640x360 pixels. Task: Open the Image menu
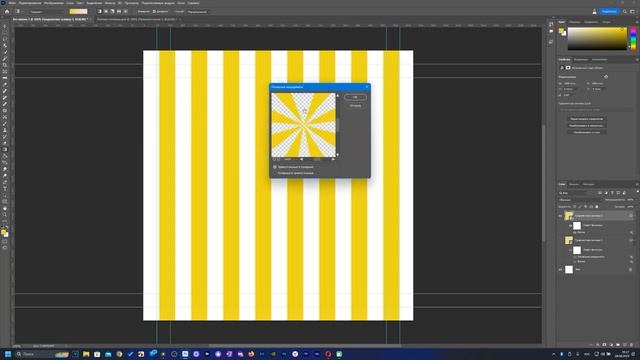pos(53,3)
